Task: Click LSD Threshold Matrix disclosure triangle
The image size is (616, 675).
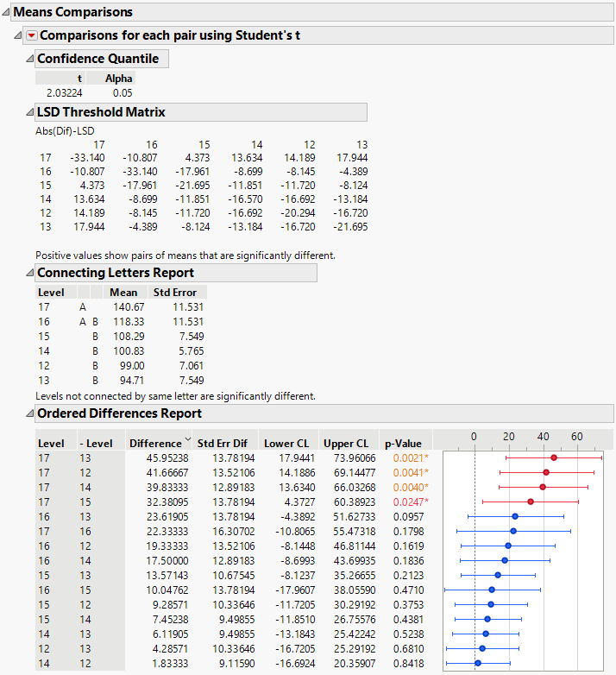Action: coord(29,113)
